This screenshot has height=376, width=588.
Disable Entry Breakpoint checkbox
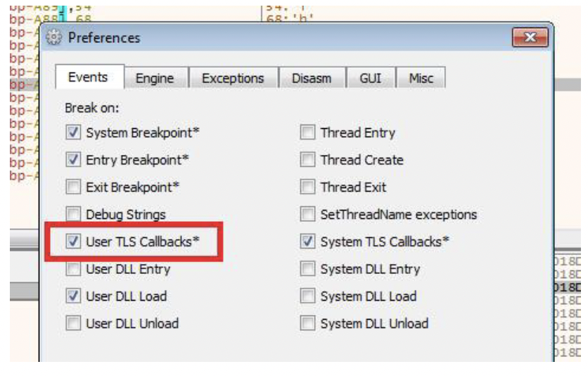[73, 160]
